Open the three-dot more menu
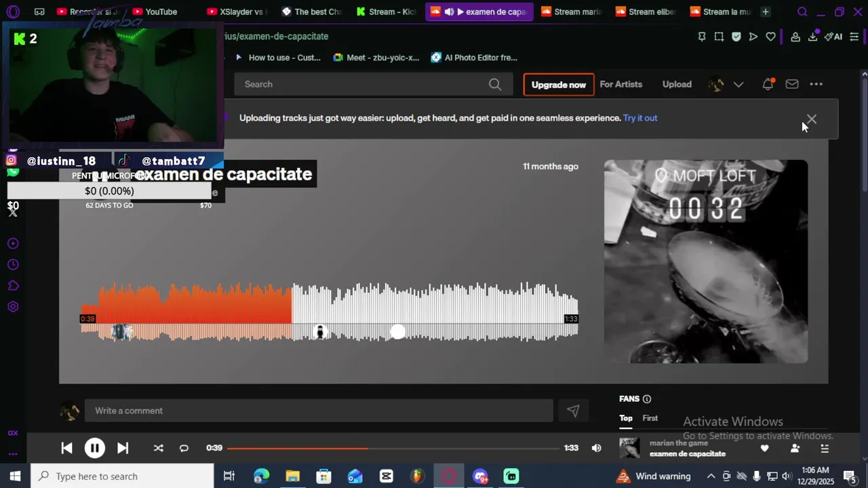 tap(816, 84)
